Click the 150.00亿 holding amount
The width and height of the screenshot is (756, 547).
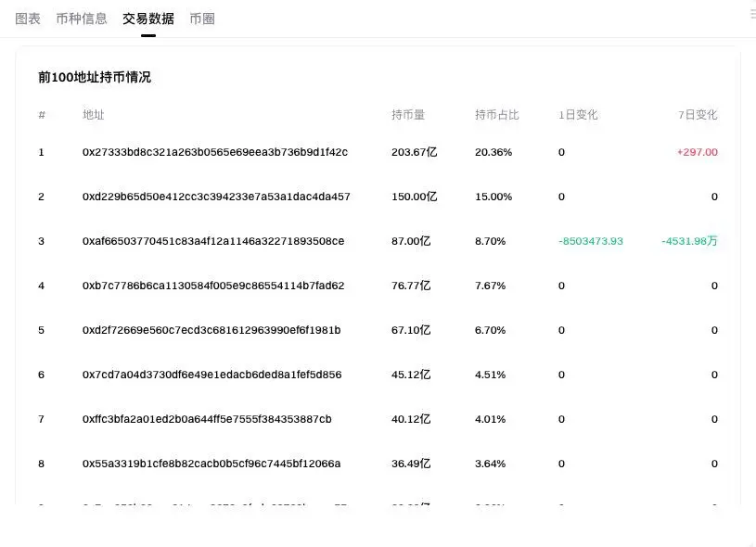(414, 197)
